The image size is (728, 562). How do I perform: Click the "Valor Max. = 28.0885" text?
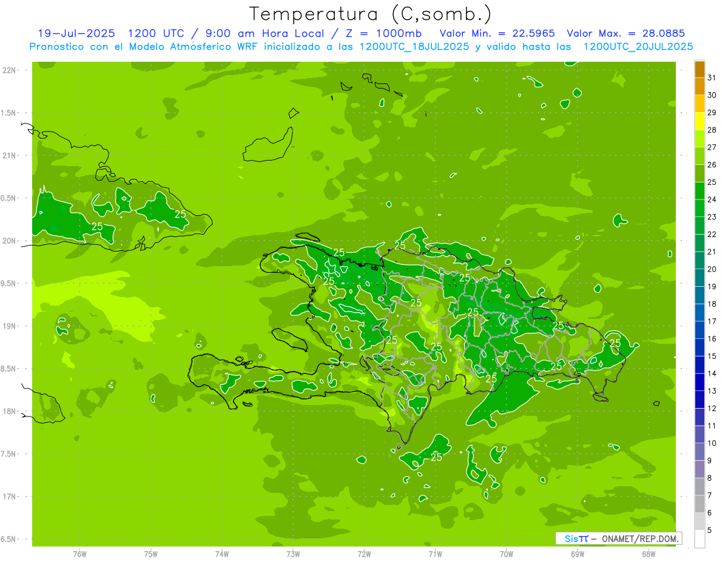[626, 33]
